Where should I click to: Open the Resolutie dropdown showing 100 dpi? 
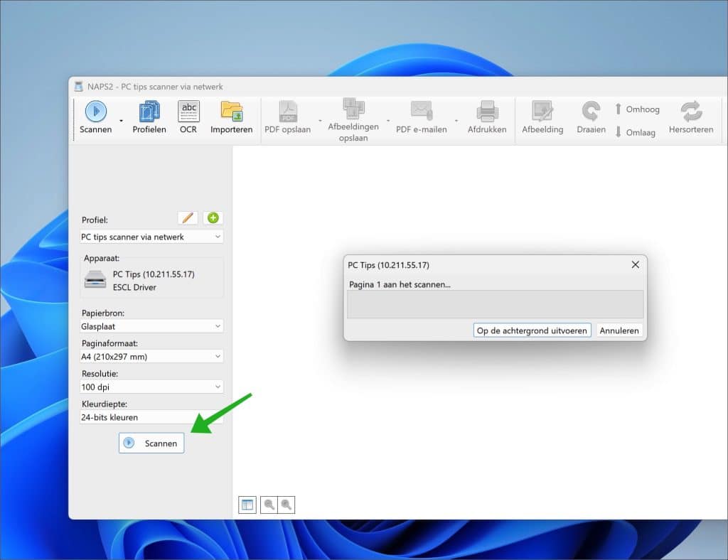tap(151, 387)
